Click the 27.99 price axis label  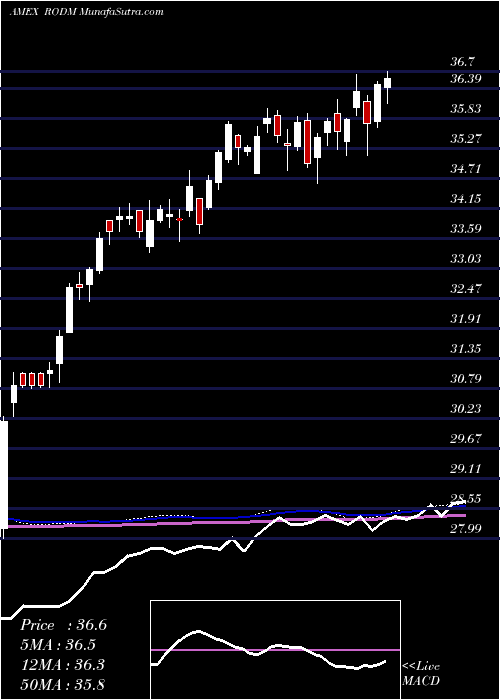(x=467, y=529)
